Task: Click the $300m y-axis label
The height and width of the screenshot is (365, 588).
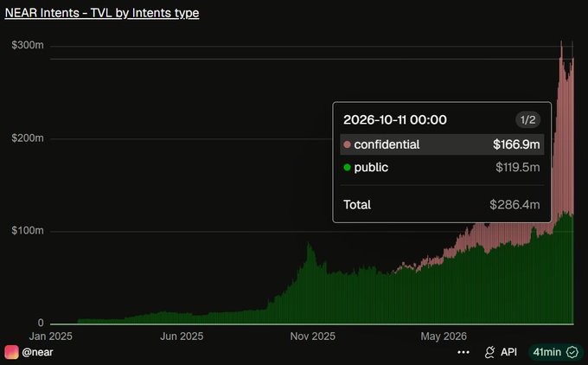Action: [x=28, y=45]
